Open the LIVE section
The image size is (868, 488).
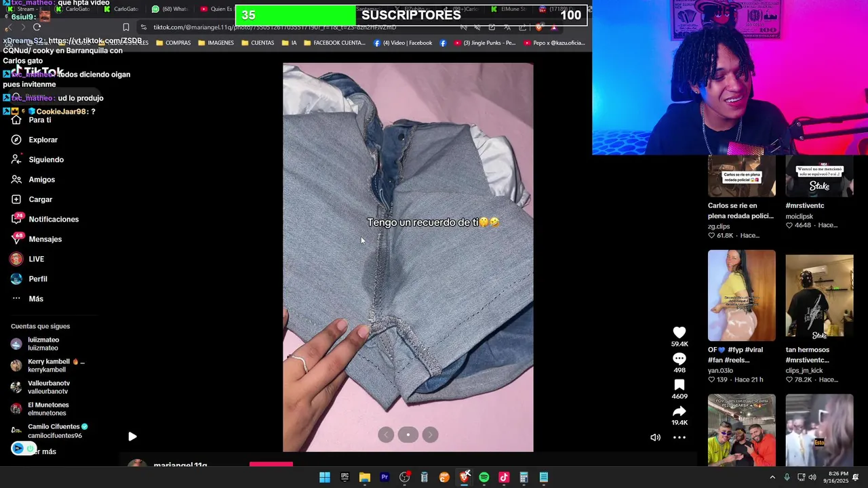(27, 259)
